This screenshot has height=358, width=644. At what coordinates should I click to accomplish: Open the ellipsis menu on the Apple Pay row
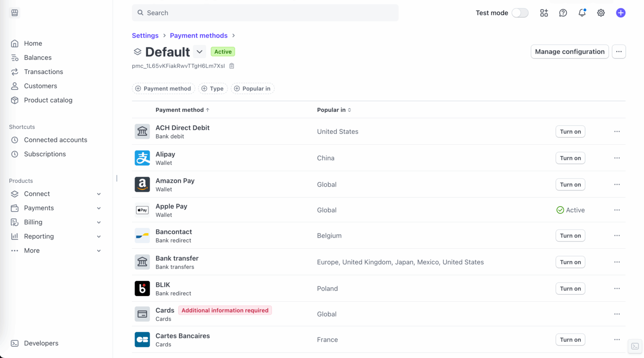(617, 210)
